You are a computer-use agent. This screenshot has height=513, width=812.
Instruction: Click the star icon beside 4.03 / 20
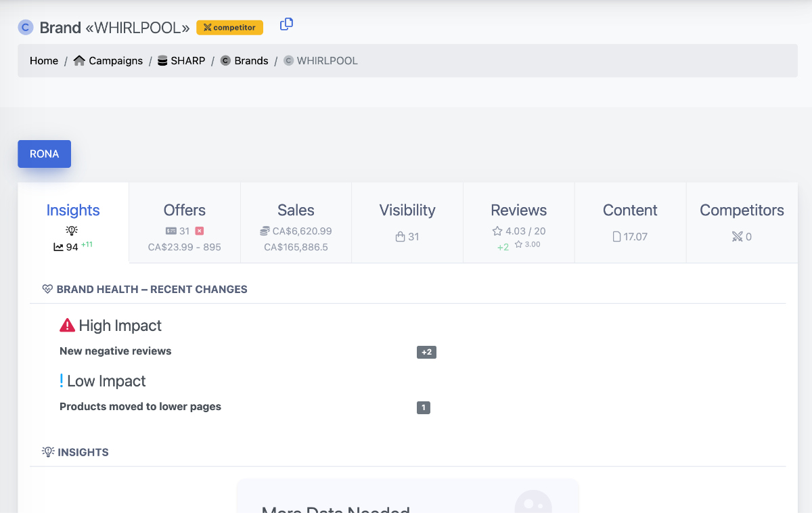pos(497,231)
